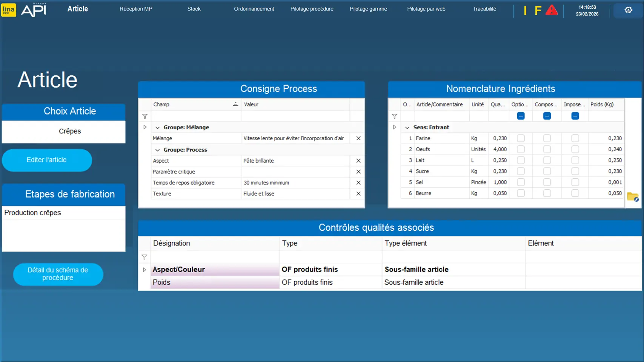Check the Composé box for Lait
644x362 pixels.
click(x=547, y=160)
